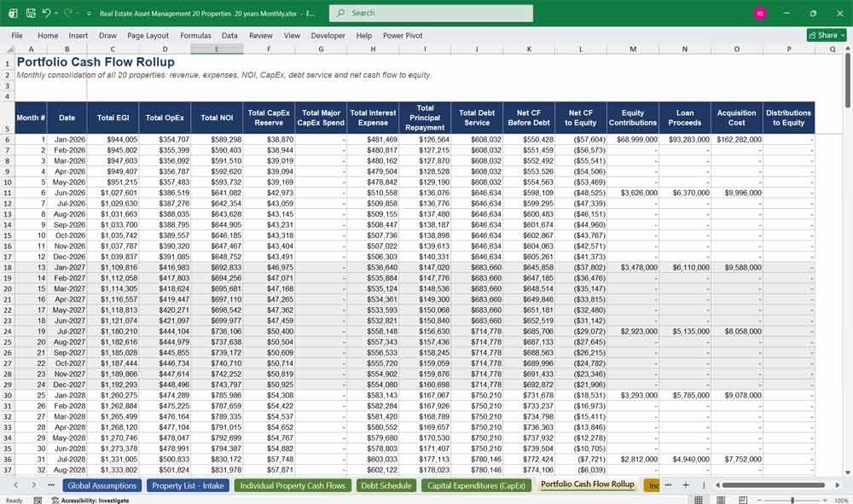Click the zoom in plus icon
Viewport: 853px width, 504px height.
(x=827, y=501)
